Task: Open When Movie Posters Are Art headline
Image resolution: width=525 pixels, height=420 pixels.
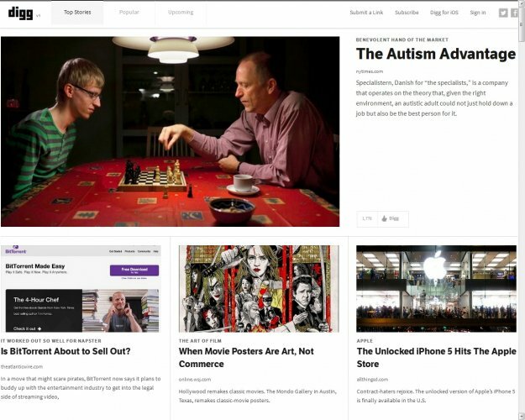Action: click(x=246, y=358)
